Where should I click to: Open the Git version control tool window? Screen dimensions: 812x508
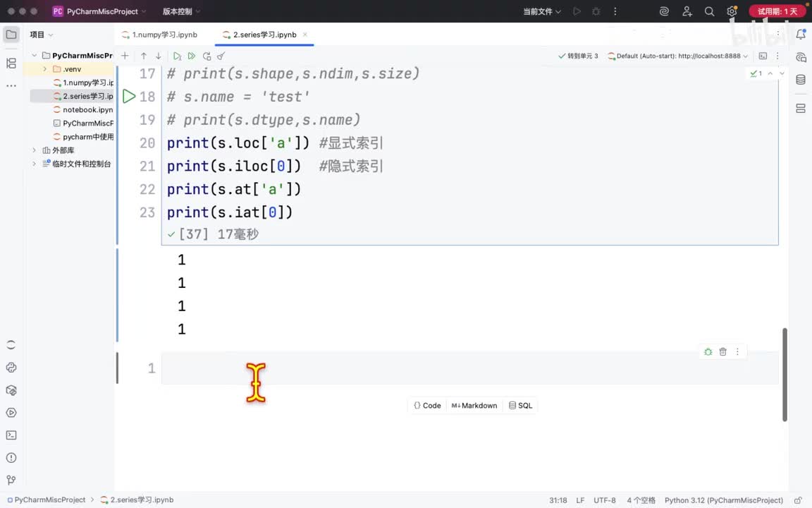pos(11,480)
